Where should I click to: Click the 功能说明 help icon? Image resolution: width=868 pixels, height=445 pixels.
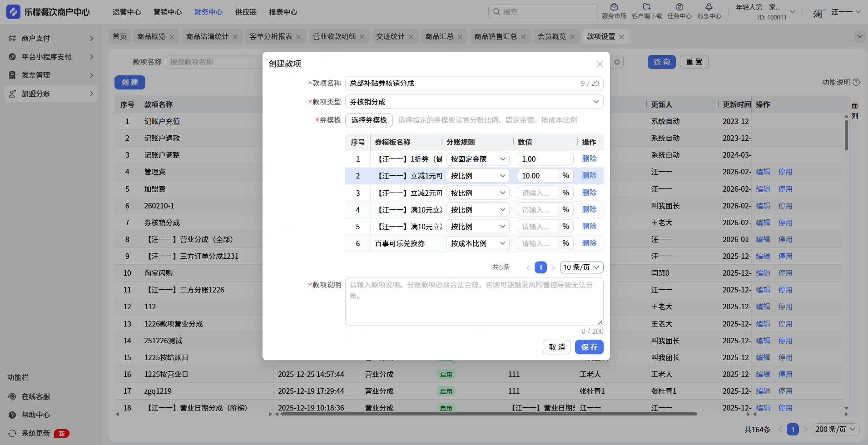856,82
